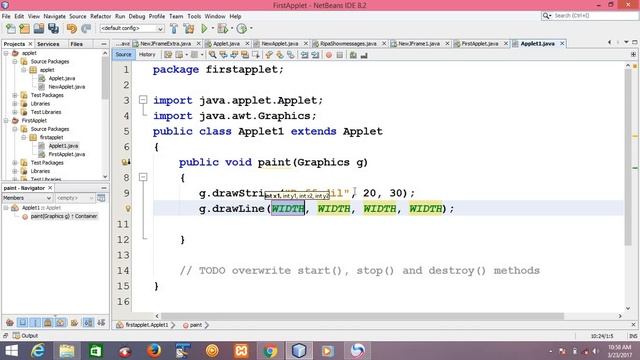Click the Debug Project toolbar icon

(x=222, y=29)
